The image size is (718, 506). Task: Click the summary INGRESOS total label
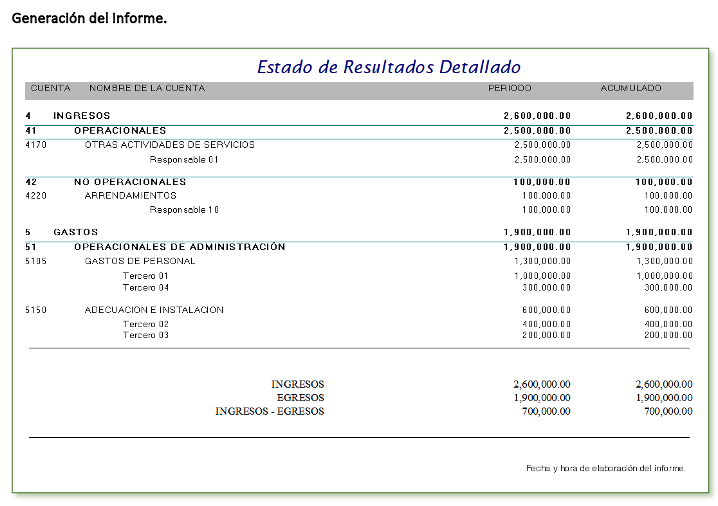tap(298, 384)
